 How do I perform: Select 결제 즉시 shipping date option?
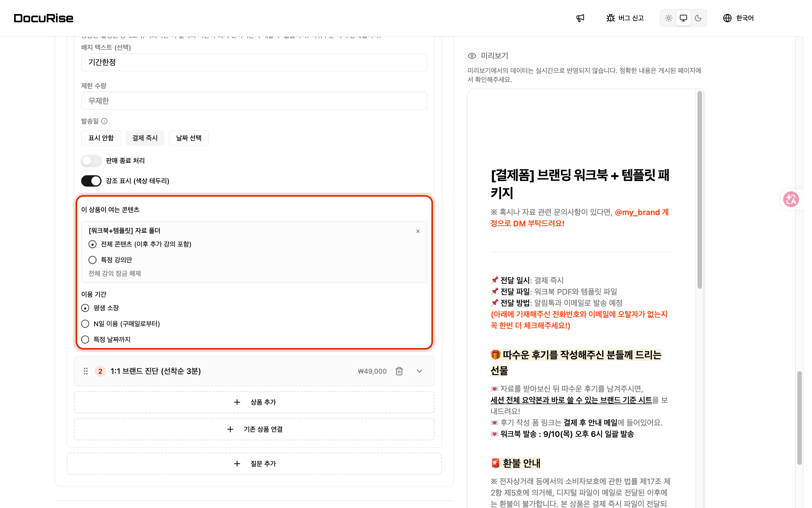[x=145, y=138]
